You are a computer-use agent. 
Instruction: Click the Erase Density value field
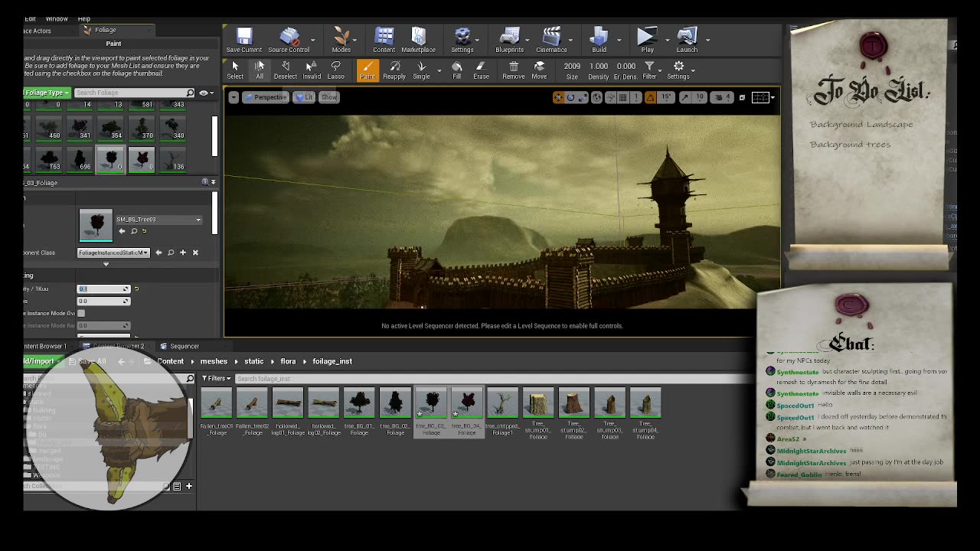pyautogui.click(x=626, y=67)
